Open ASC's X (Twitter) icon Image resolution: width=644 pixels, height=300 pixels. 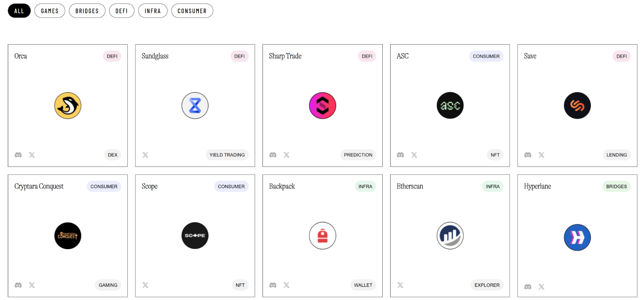(x=414, y=155)
